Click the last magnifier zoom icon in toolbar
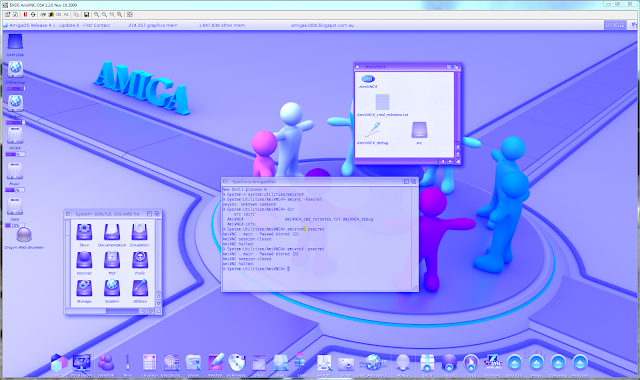 [120, 14]
